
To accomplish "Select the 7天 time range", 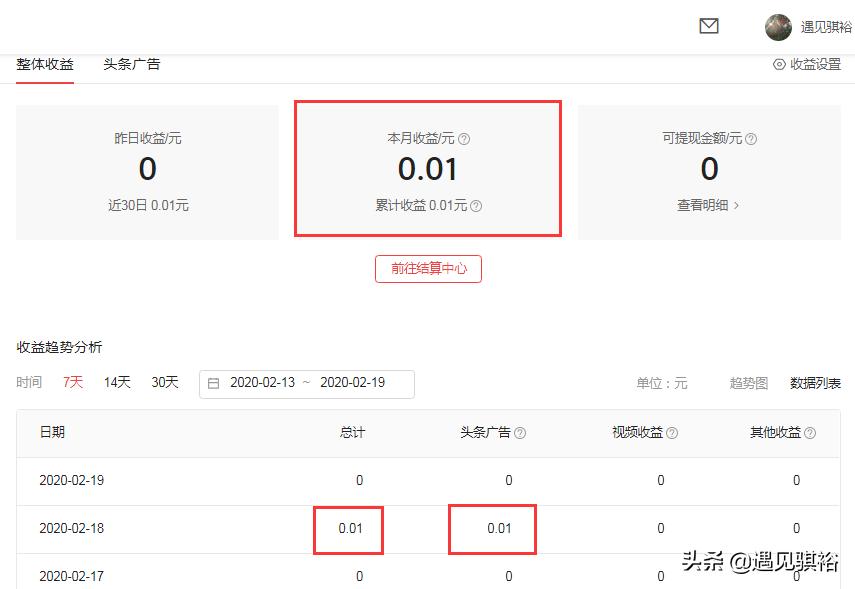I will coord(74,382).
